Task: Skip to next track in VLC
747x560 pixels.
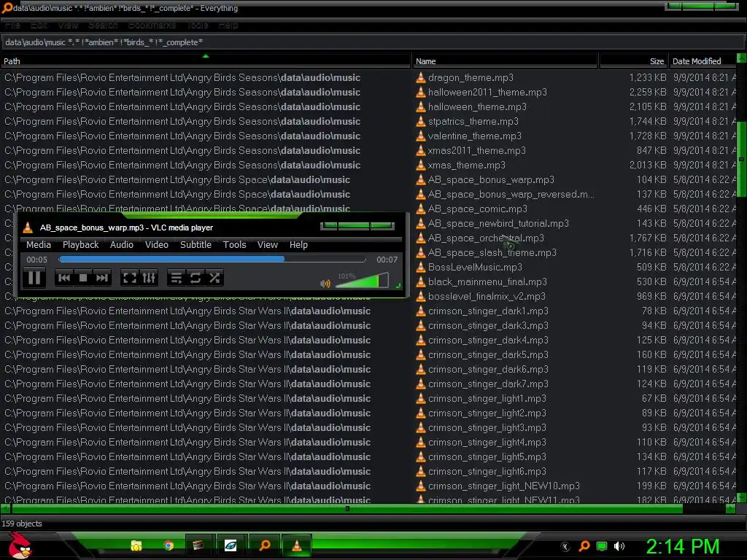Action: (101, 278)
